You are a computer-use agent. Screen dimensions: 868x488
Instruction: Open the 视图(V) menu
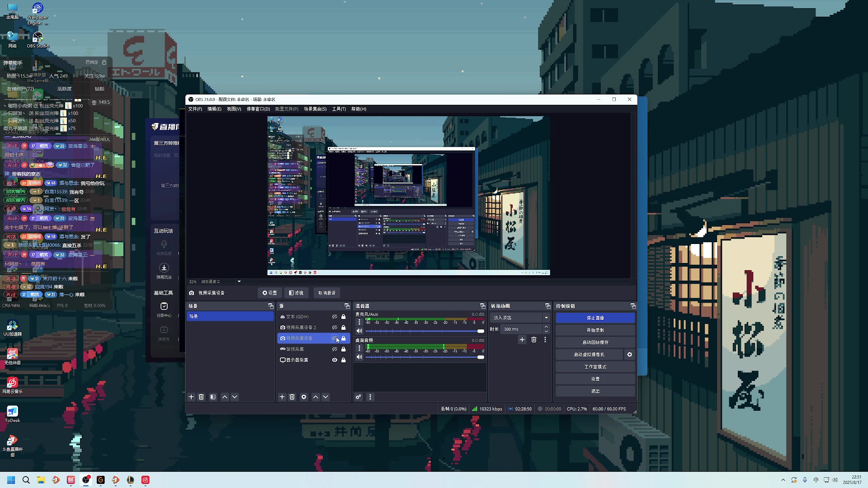(234, 109)
